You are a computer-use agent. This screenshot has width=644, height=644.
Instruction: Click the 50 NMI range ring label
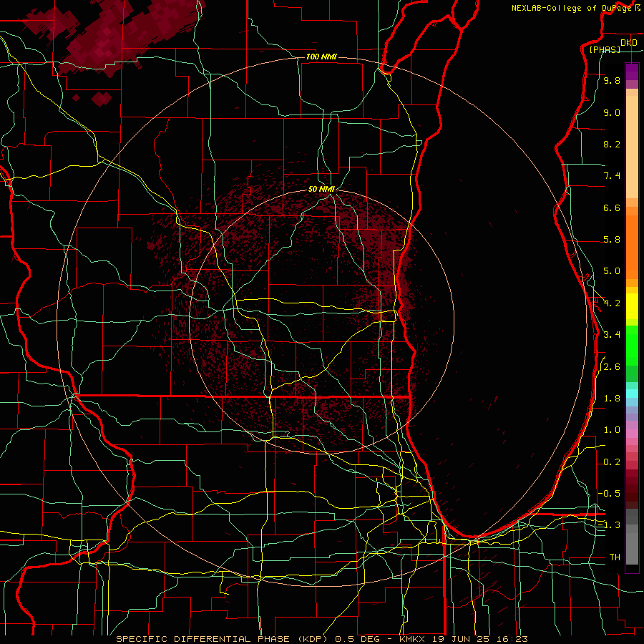tap(321, 189)
